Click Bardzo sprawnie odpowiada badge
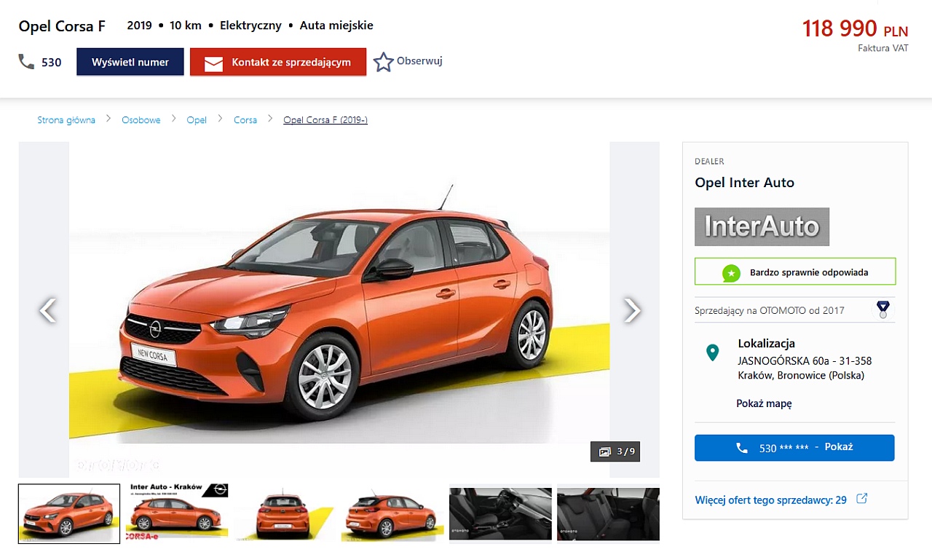932x560 pixels. (x=795, y=272)
